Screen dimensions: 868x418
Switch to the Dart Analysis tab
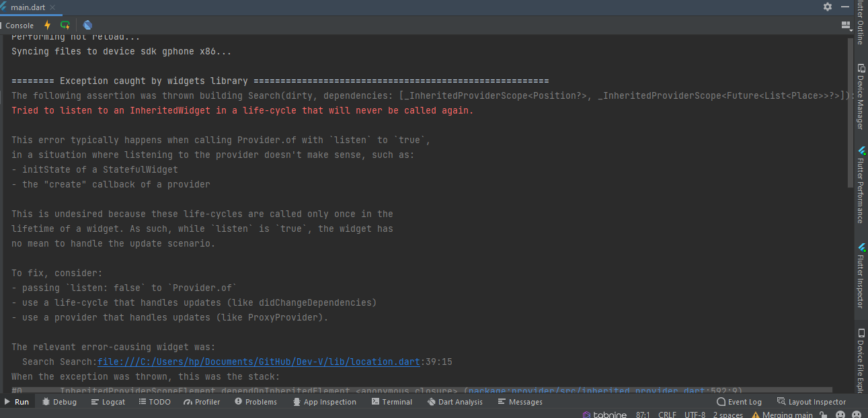point(455,402)
